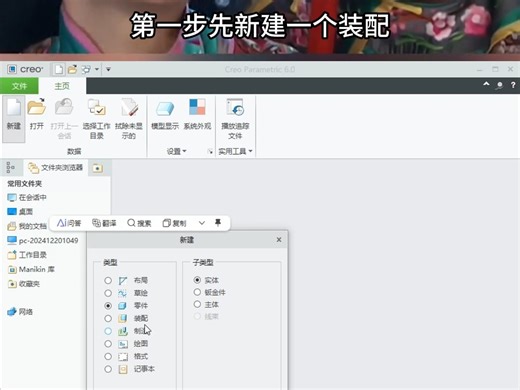Select the 布局 layout type radio
Image resolution: width=520 pixels, height=390 pixels.
pos(108,280)
